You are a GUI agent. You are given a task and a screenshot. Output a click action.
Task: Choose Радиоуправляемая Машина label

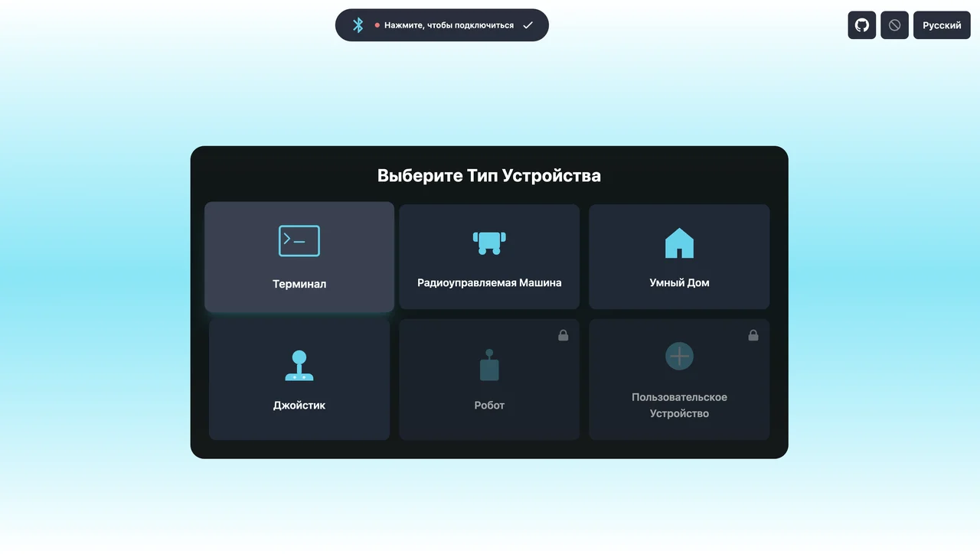489,282
